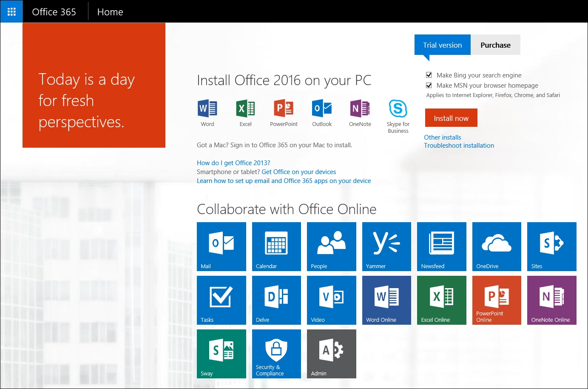The width and height of the screenshot is (588, 389).
Task: Switch to the Purchase tab
Action: [495, 45]
